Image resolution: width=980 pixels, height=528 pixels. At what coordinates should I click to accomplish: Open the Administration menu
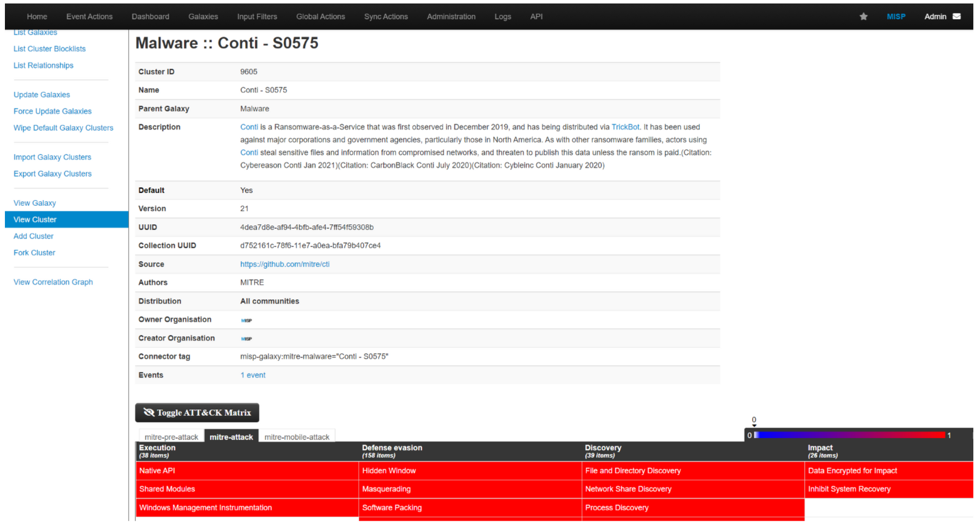(451, 17)
